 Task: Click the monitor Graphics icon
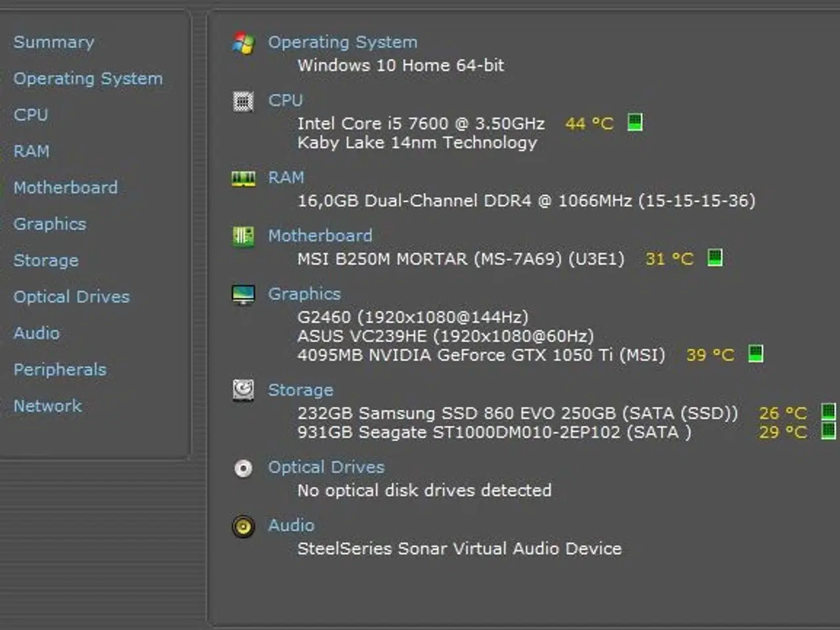tap(243, 295)
